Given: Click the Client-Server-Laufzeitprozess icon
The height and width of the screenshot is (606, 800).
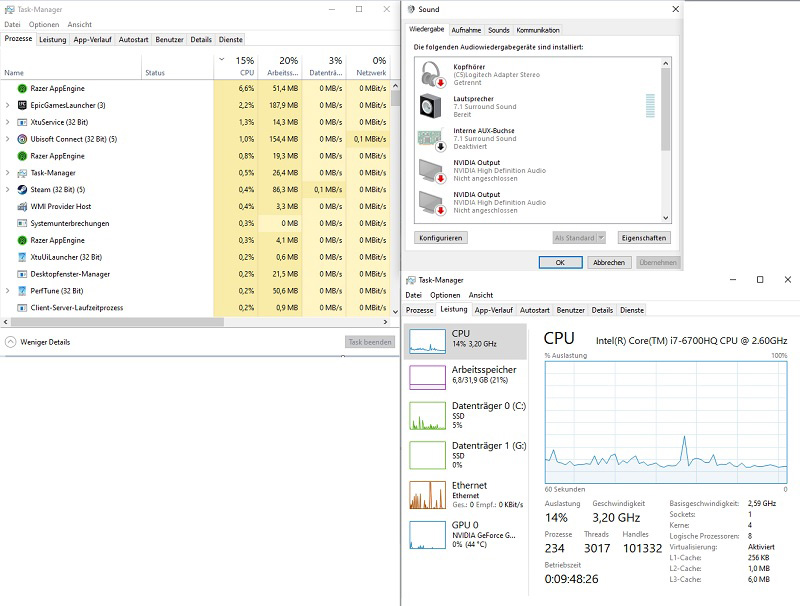Looking at the screenshot, I should pyautogui.click(x=22, y=308).
